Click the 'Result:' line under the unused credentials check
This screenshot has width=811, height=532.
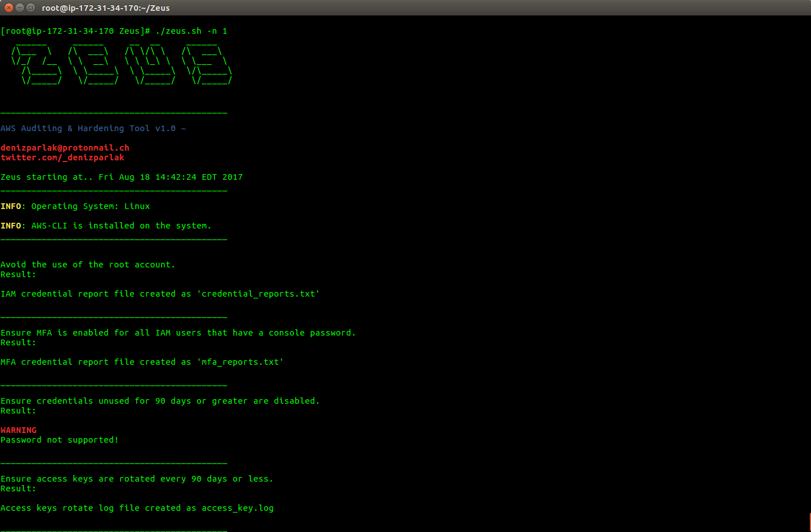18,411
